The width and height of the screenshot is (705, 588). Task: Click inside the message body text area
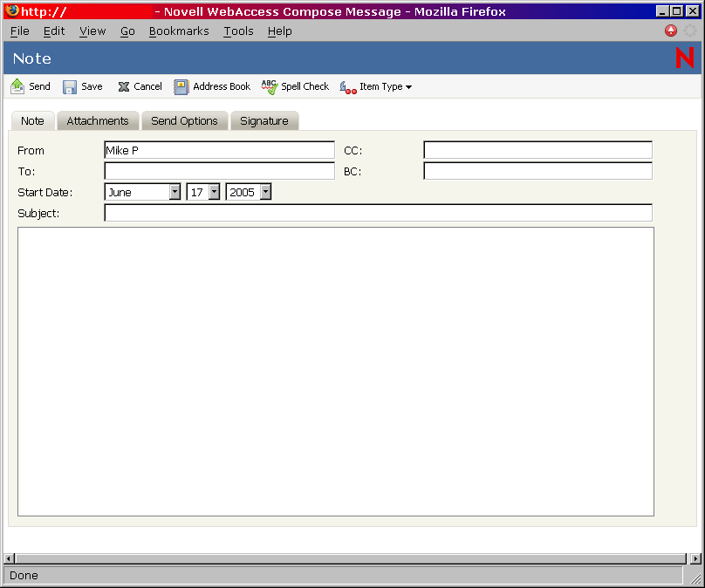[x=336, y=372]
